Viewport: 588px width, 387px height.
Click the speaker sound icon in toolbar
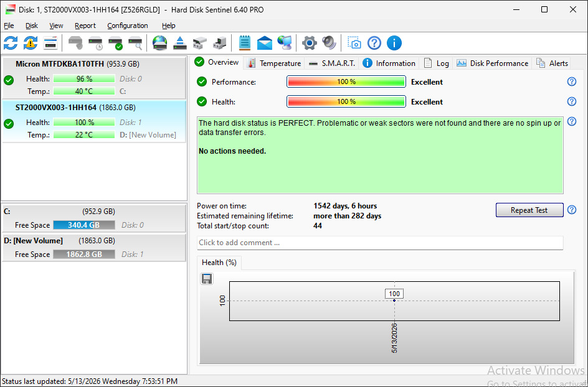330,43
